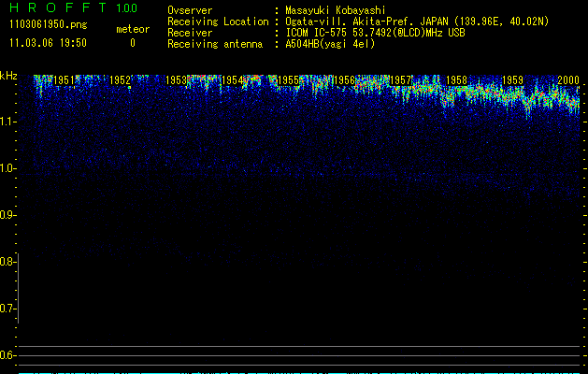Click time marker 1952
Viewport: 588px width, 374px height.
(x=120, y=80)
